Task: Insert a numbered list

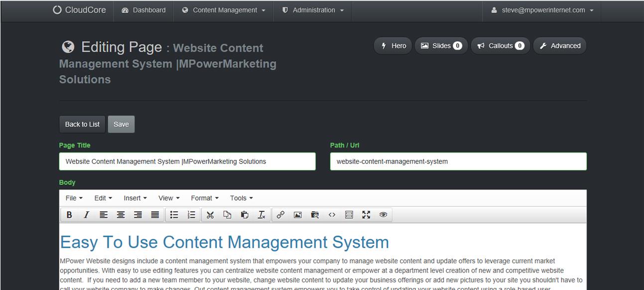Action: [191, 215]
